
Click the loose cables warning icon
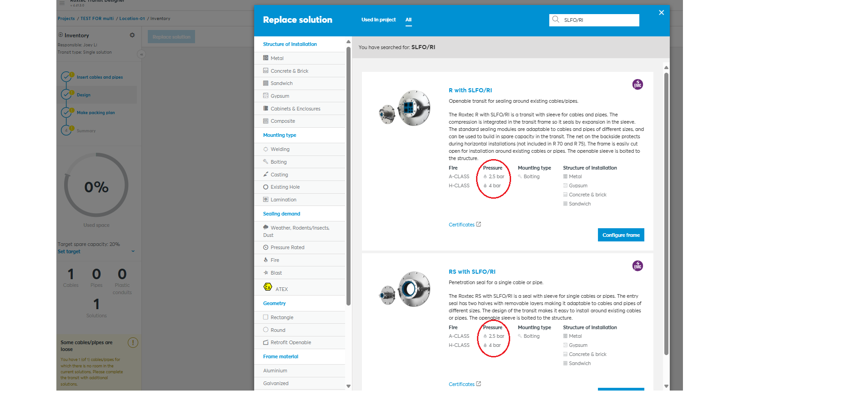[133, 343]
